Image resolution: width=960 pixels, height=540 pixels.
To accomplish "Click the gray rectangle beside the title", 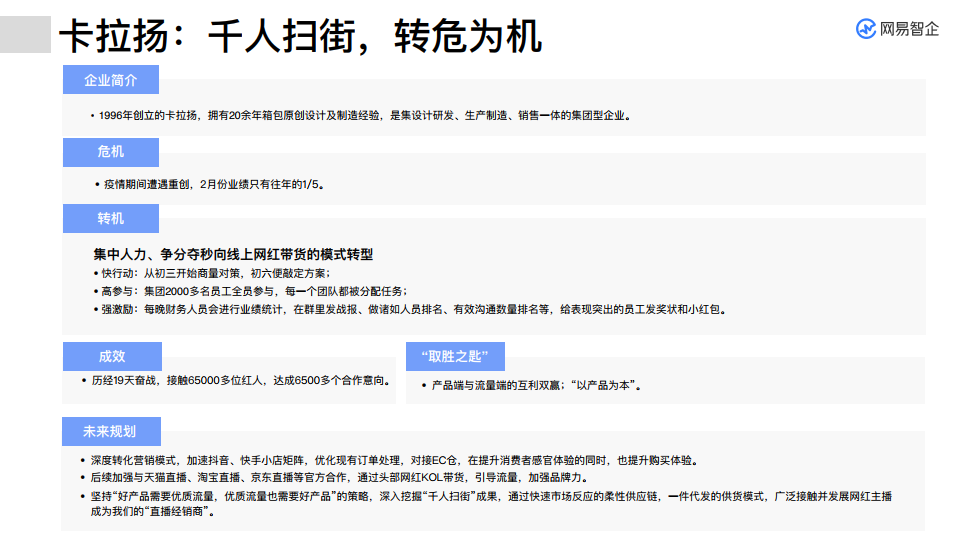I will point(25,34).
